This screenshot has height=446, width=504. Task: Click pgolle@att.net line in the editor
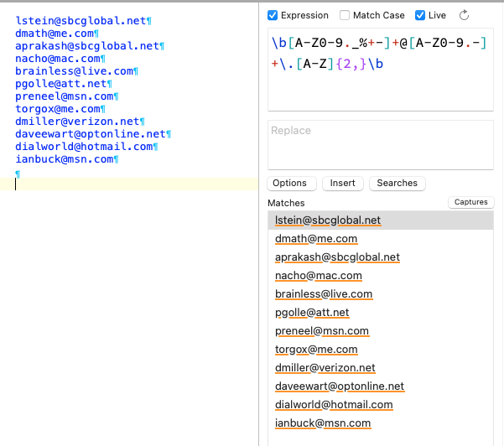61,84
